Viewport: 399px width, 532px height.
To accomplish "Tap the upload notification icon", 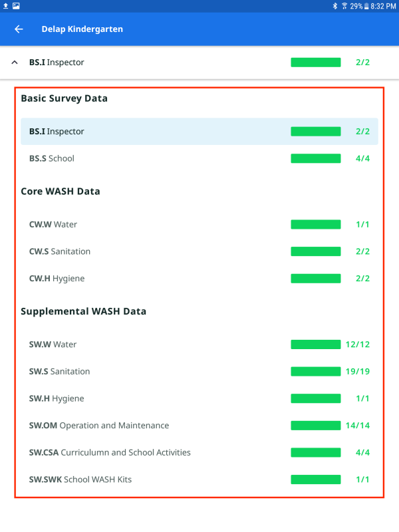I will pyautogui.click(x=5, y=6).
